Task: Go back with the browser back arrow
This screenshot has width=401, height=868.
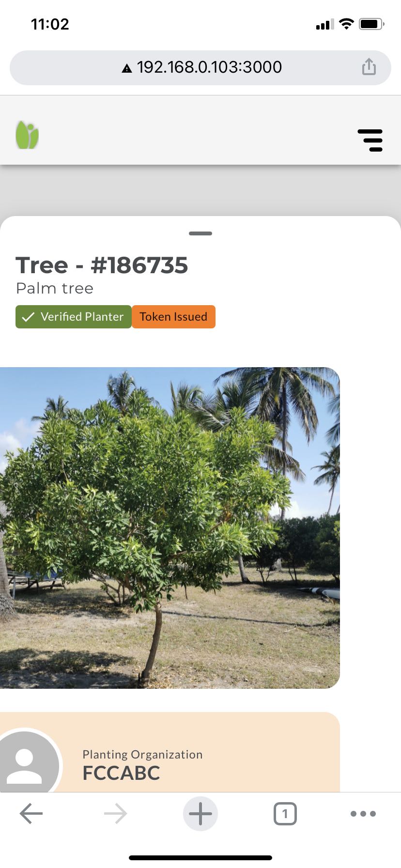Action: click(x=31, y=813)
